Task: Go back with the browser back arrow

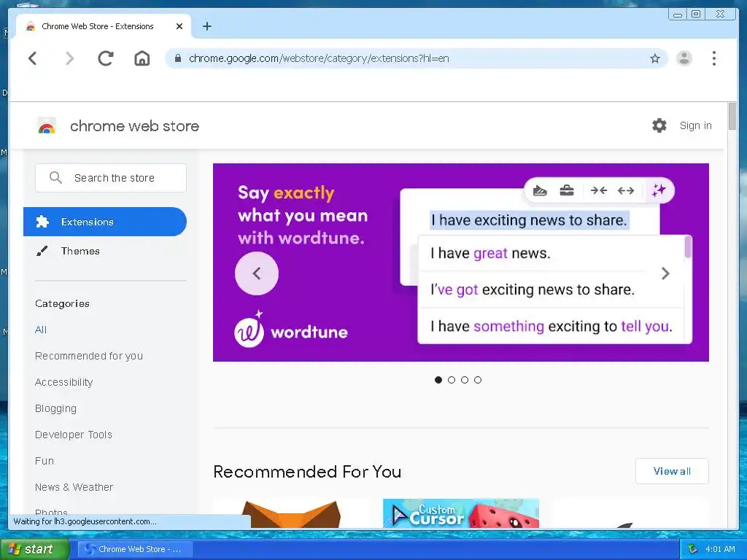Action: [x=32, y=58]
